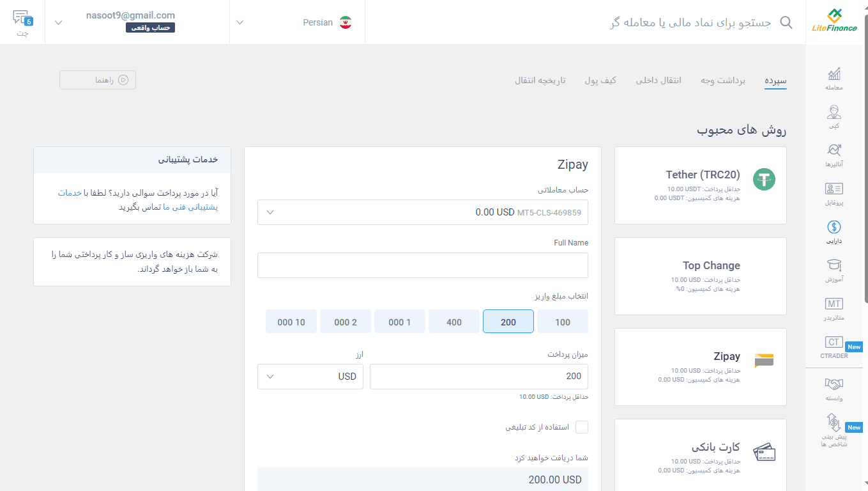Image resolution: width=868 pixels, height=491 pixels.
Task: Tick the استفاده از کد تبلیغی checkbox
Action: (x=581, y=427)
